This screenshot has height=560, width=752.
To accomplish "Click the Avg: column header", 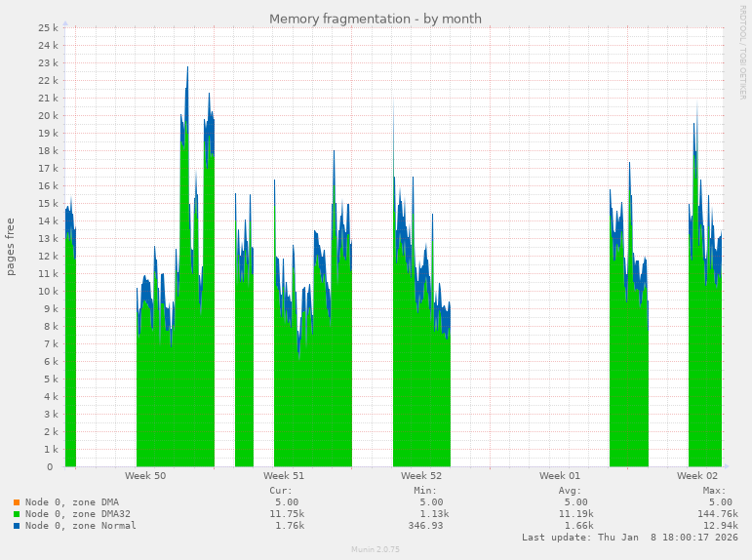I will tap(570, 491).
